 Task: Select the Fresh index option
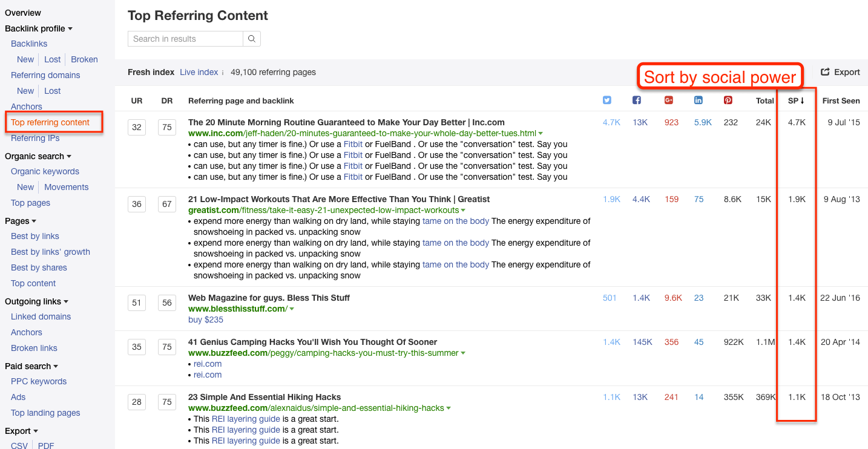tap(151, 72)
